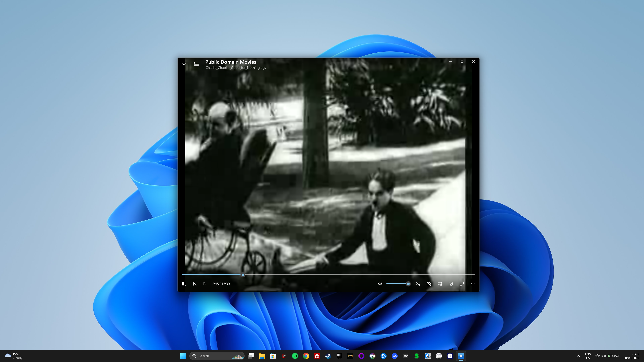Open Spotify from the taskbar

tap(295, 356)
